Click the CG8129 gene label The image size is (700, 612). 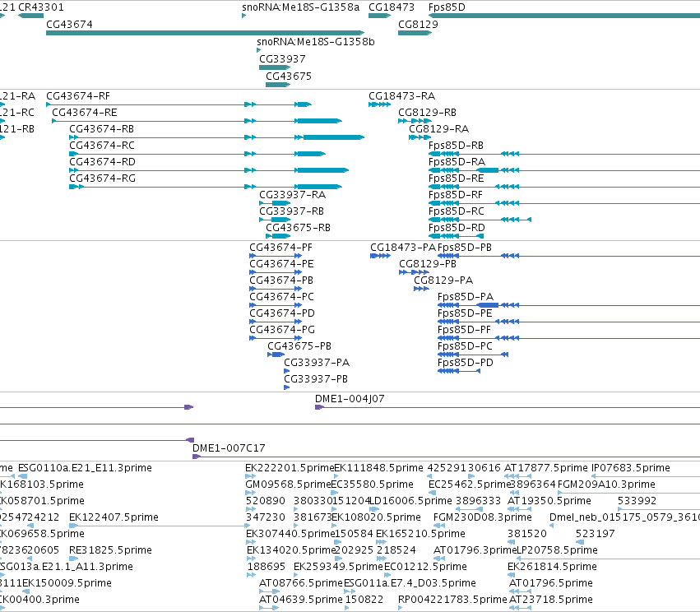pyautogui.click(x=418, y=25)
